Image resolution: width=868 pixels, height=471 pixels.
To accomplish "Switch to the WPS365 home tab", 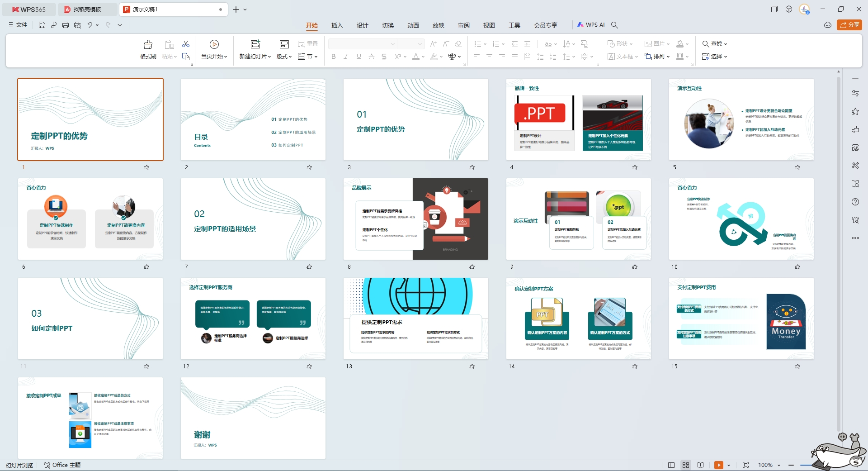I will pyautogui.click(x=29, y=9).
